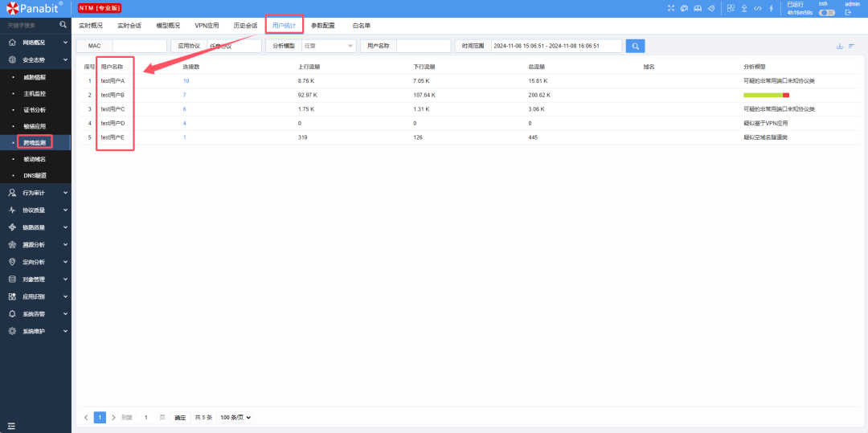Switch to the 历史会话 tab
868x433 pixels.
point(245,26)
